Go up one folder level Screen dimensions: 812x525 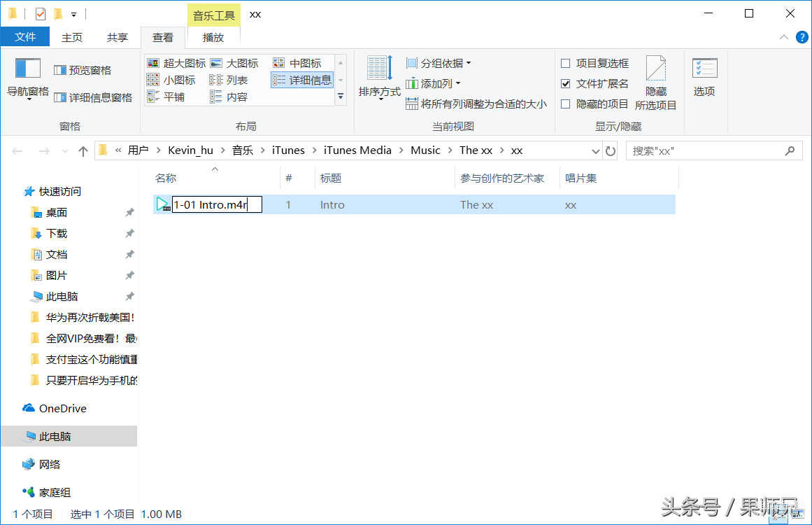[x=83, y=150]
